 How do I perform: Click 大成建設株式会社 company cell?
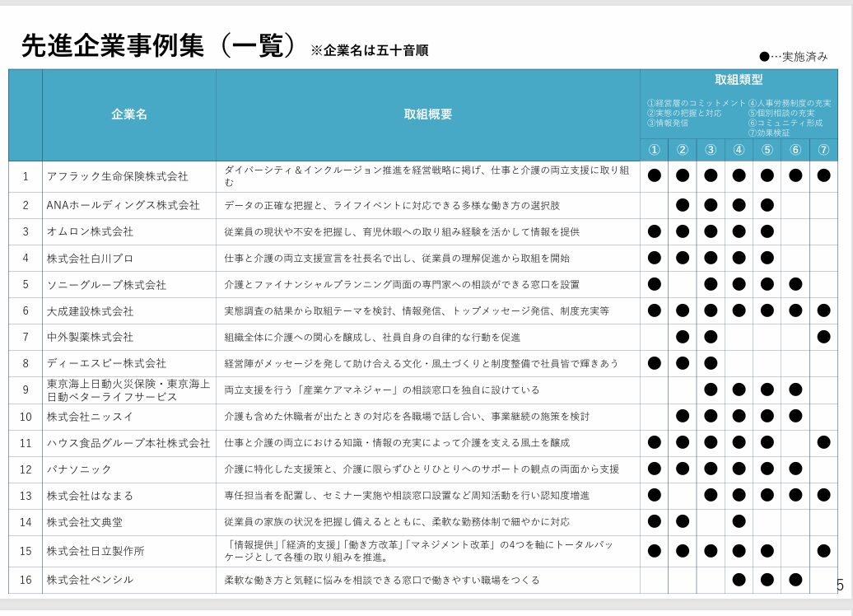pyautogui.click(x=90, y=311)
